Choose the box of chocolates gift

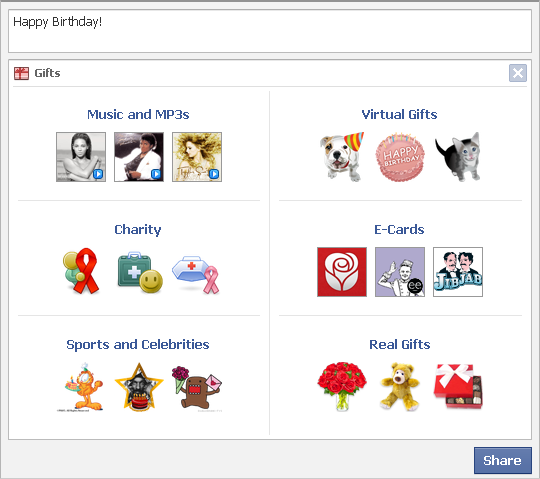click(458, 386)
